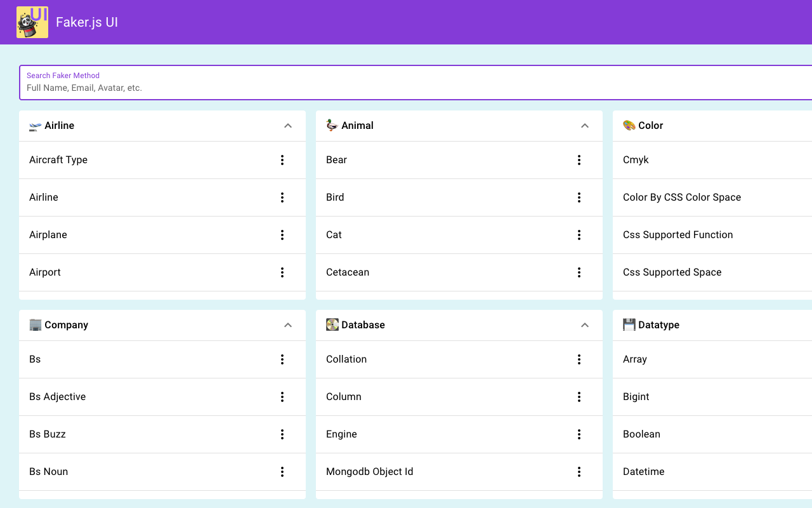Open the three-dot menu for Bs Noun

coord(282,472)
